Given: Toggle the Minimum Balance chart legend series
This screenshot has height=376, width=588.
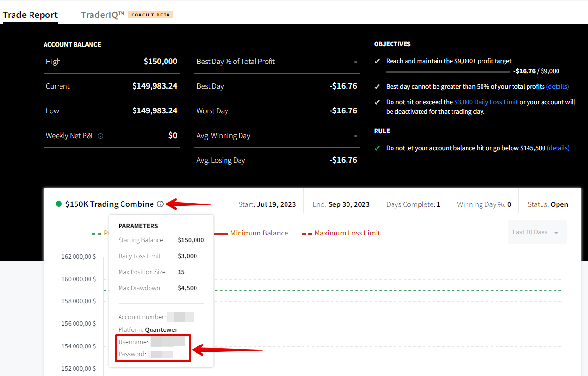Looking at the screenshot, I should (x=258, y=233).
